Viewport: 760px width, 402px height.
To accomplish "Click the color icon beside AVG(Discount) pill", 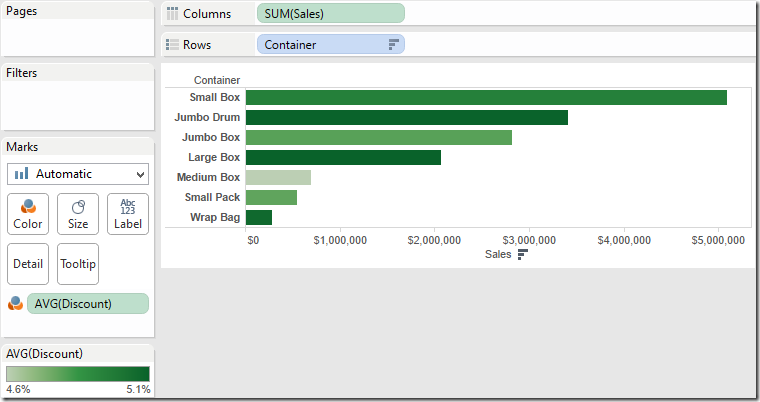I will (14, 304).
